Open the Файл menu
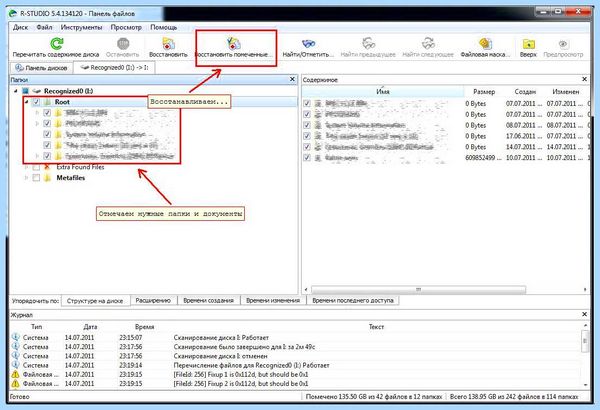The height and width of the screenshot is (410, 600). coord(44,27)
